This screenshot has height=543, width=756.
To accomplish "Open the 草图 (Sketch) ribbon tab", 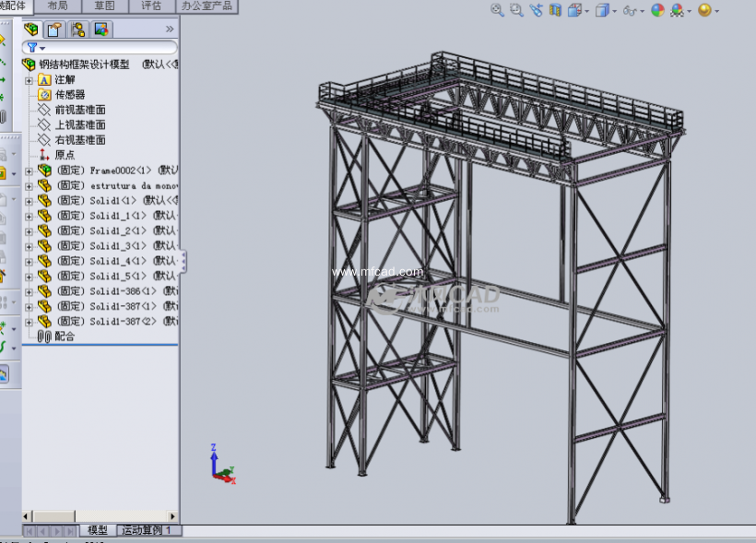I will 104,6.
